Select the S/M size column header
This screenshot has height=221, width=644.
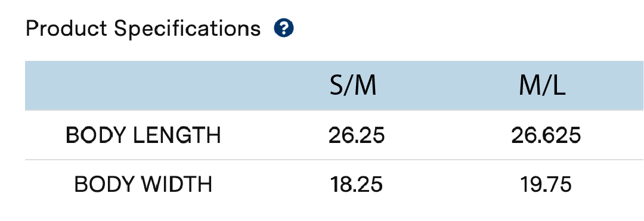[353, 86]
